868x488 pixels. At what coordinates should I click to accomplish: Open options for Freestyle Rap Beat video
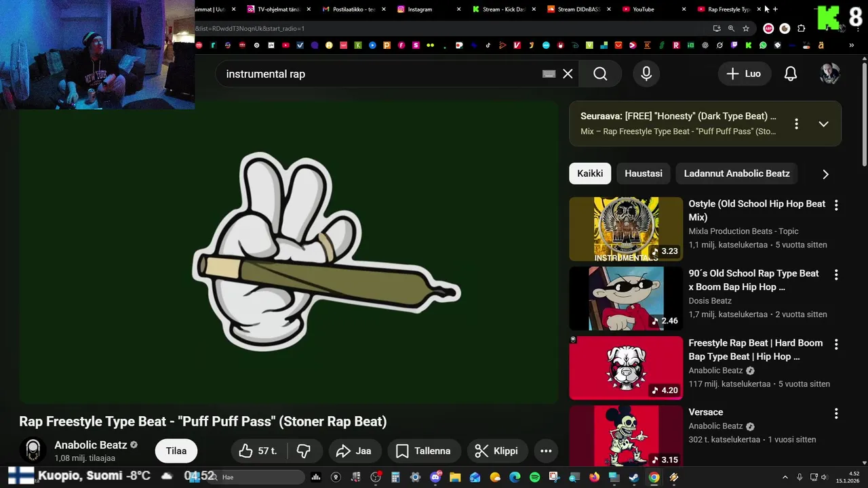click(836, 344)
